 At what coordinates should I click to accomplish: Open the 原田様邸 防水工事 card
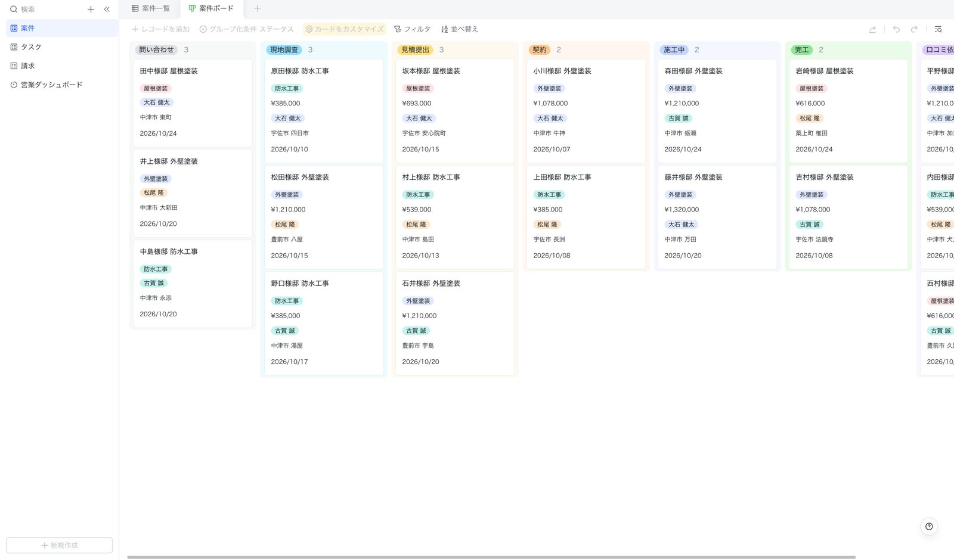324,111
